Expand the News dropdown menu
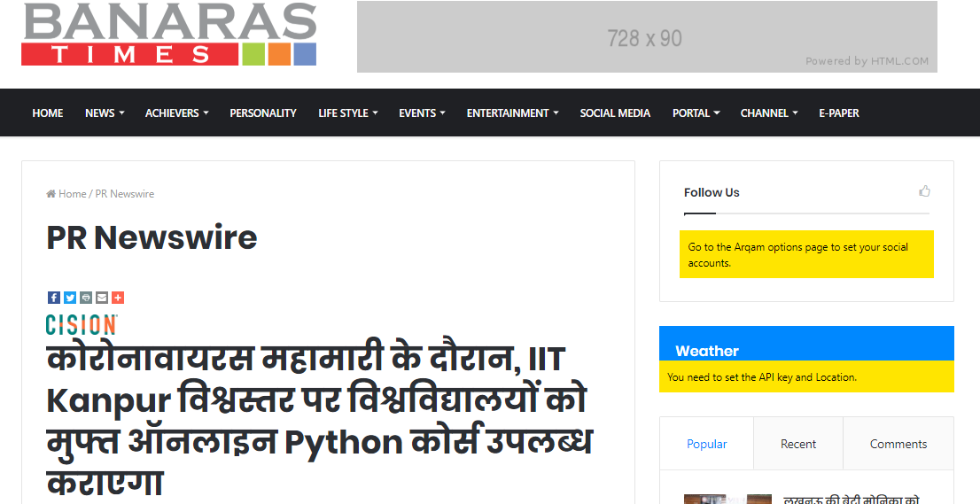Viewport: 980px width, 504px height. (104, 113)
